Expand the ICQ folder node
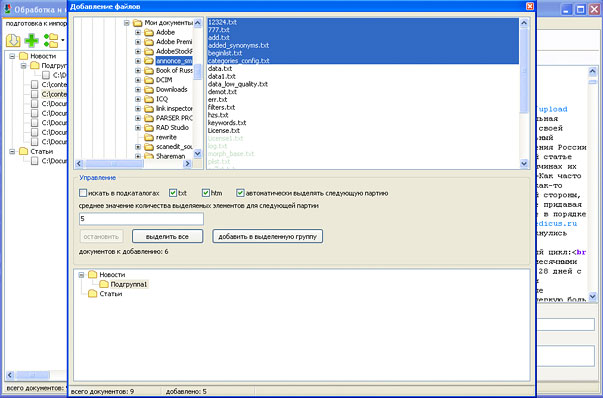 pyautogui.click(x=138, y=99)
